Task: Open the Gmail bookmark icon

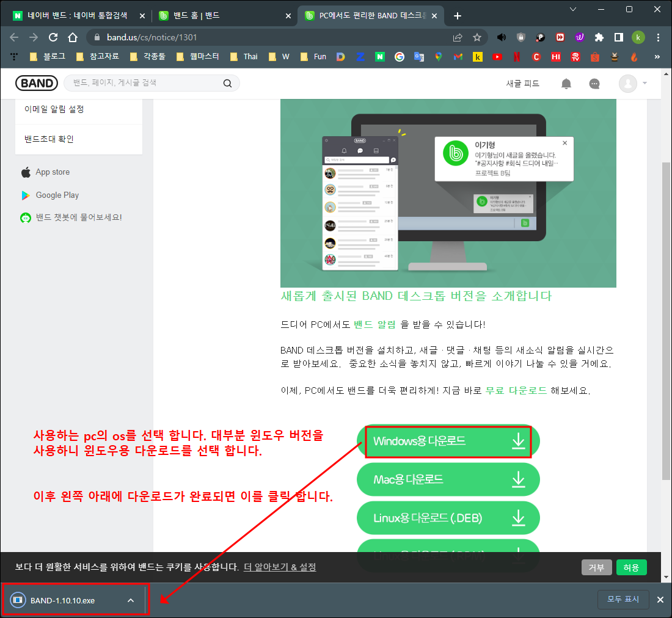Action: tap(458, 56)
